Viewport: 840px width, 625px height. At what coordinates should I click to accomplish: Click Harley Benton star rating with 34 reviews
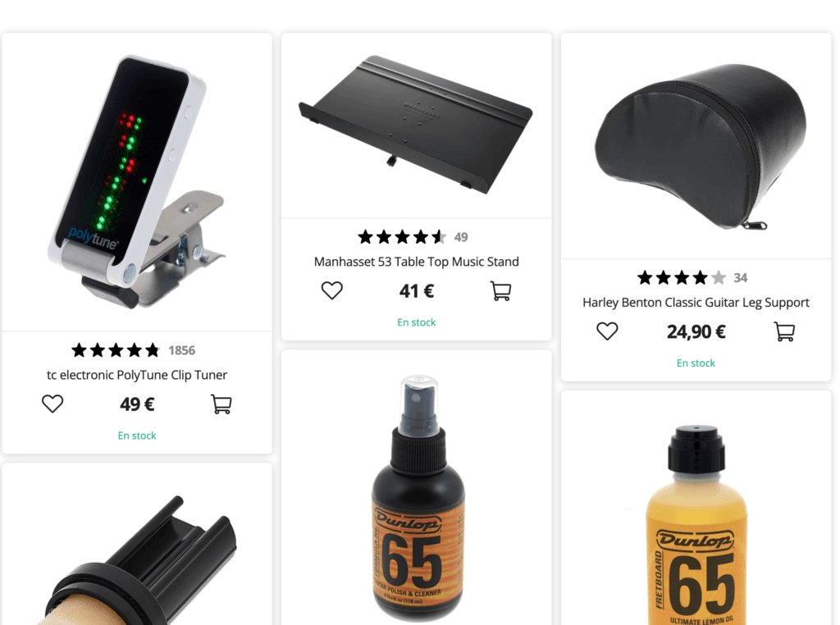tap(692, 277)
